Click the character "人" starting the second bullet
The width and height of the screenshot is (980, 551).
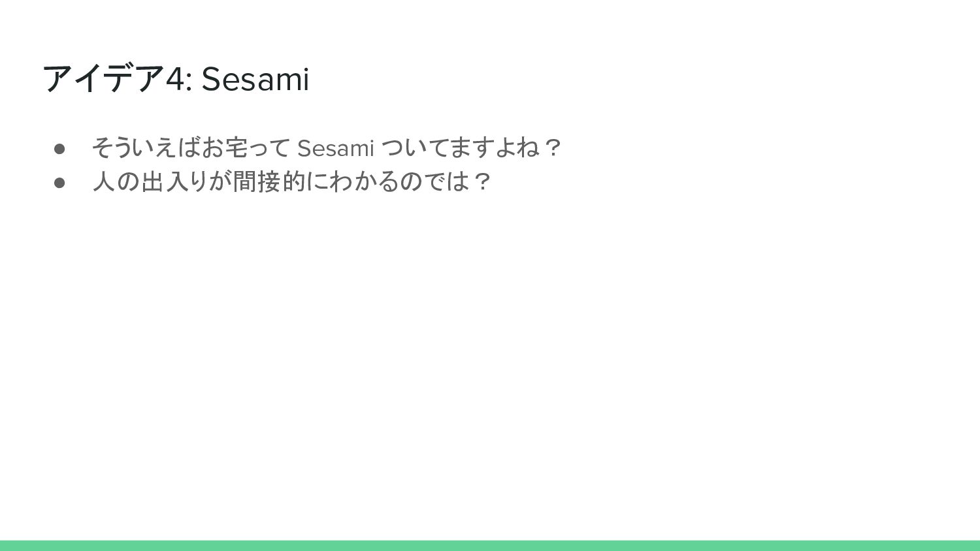tap(103, 181)
